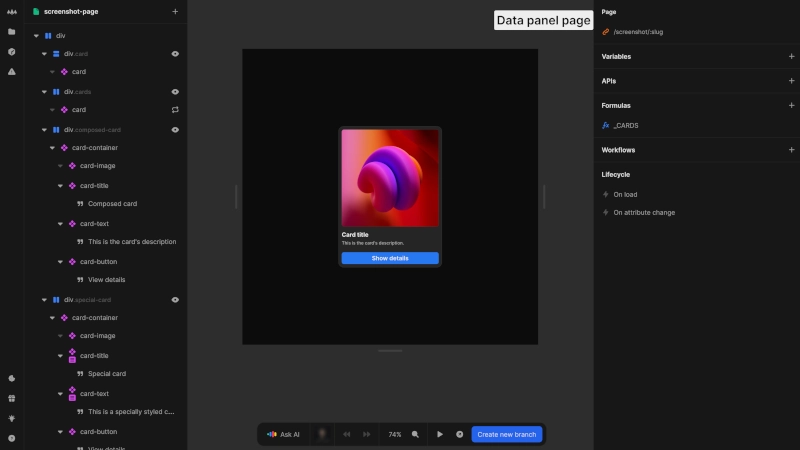Screen dimensions: 800x450
Task: Click the plus icon beside screenshot-page
Action: click(175, 11)
